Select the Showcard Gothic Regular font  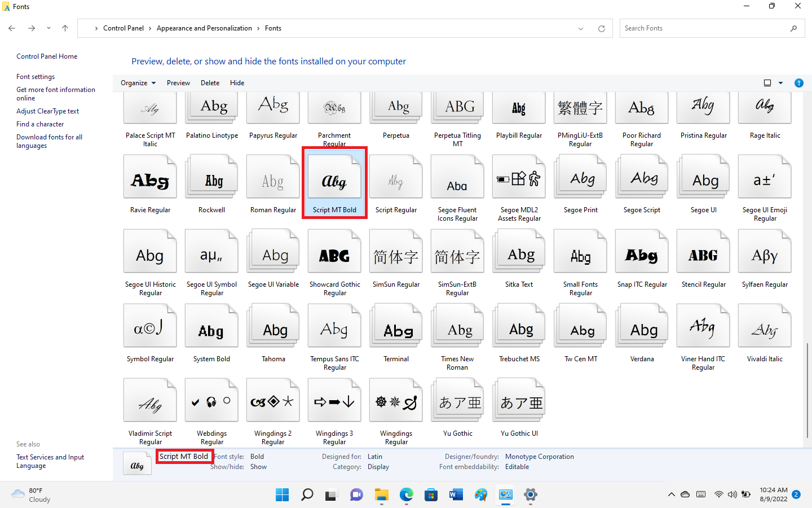(x=334, y=251)
